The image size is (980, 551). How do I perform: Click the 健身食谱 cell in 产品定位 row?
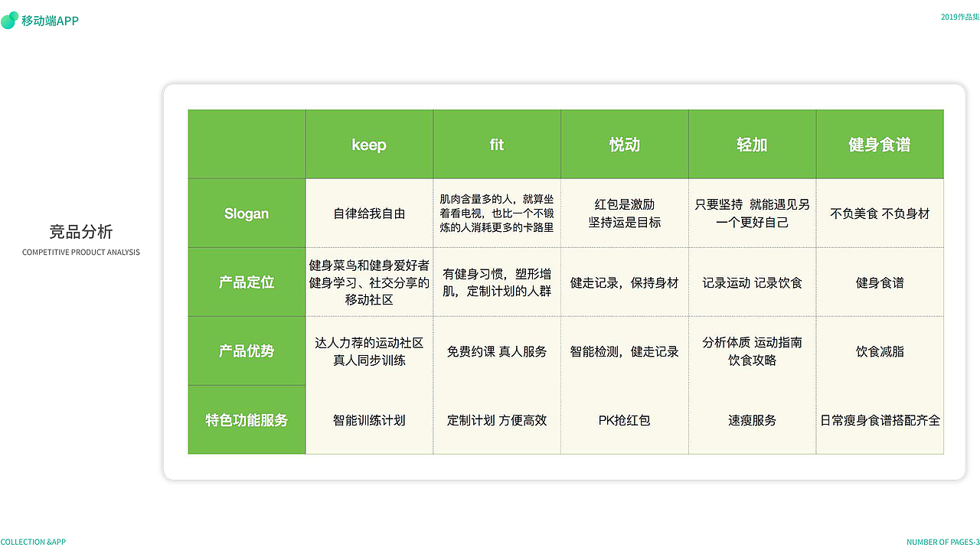[880, 282]
